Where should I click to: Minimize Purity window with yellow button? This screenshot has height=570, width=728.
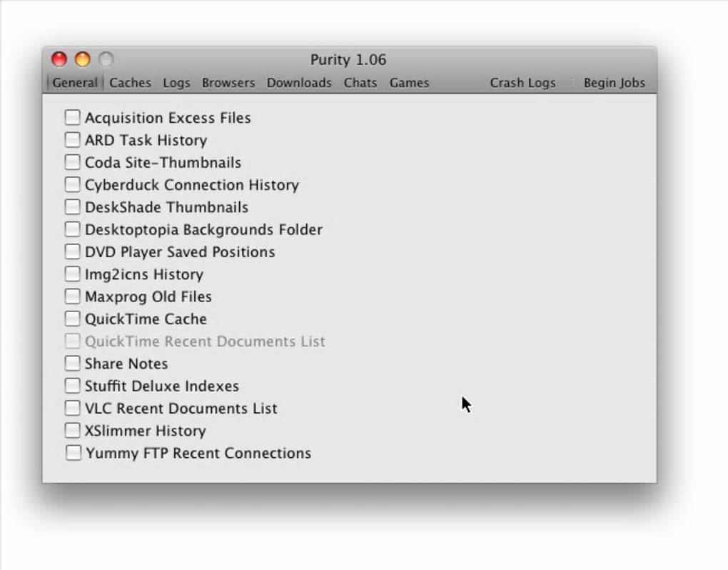click(83, 59)
